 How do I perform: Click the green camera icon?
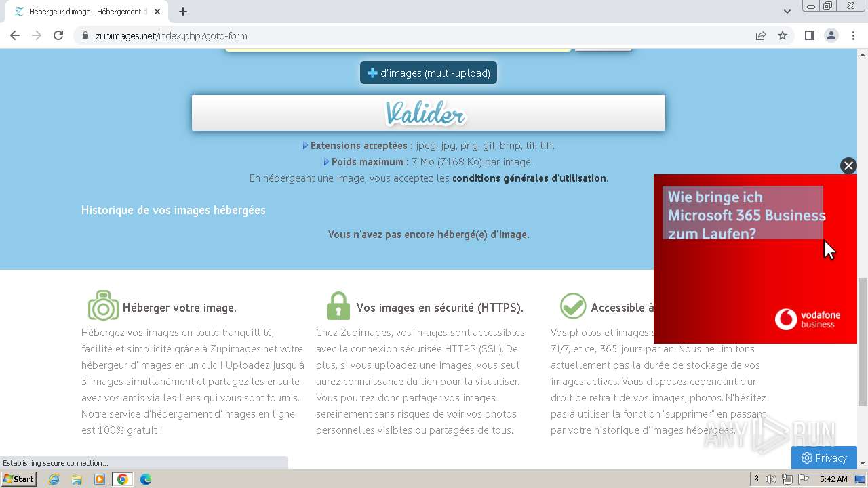tap(103, 306)
